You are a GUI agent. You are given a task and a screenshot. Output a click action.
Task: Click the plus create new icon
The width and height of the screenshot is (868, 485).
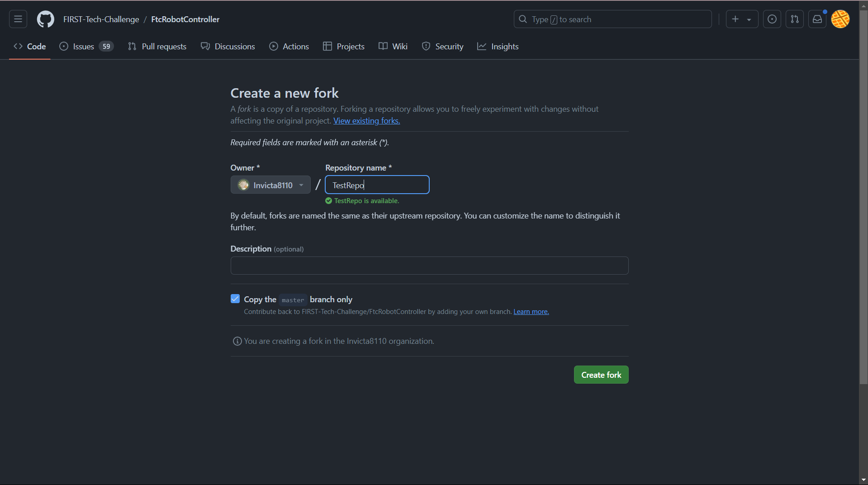point(735,19)
